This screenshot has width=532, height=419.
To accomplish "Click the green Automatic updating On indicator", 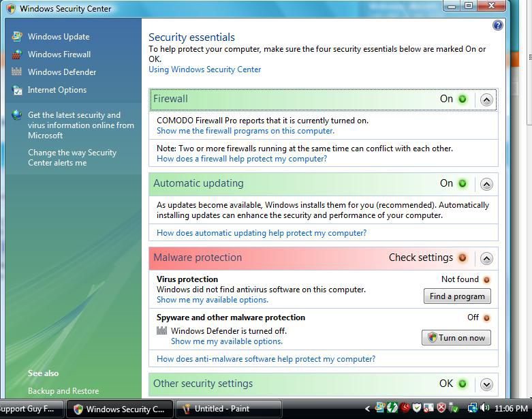I will [463, 183].
